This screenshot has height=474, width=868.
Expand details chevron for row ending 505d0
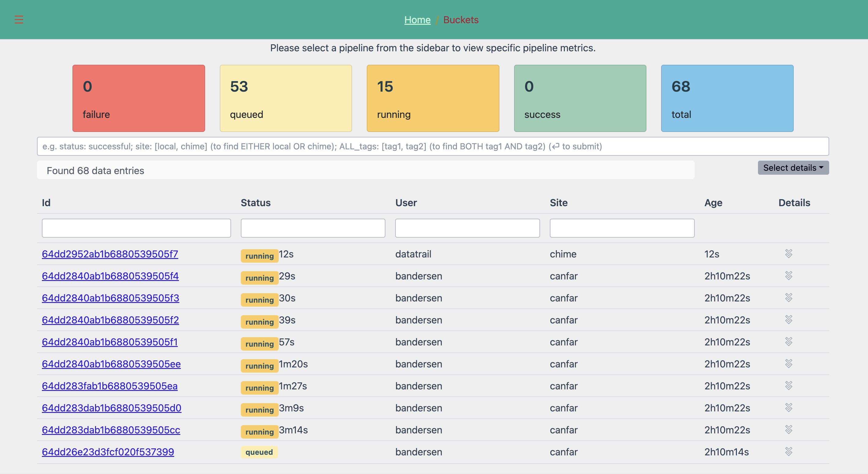(x=789, y=408)
